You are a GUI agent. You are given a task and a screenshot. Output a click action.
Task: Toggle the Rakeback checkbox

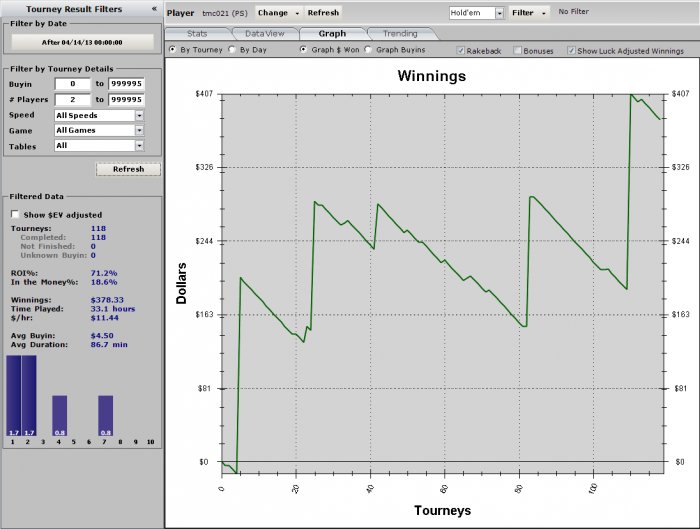click(x=460, y=50)
